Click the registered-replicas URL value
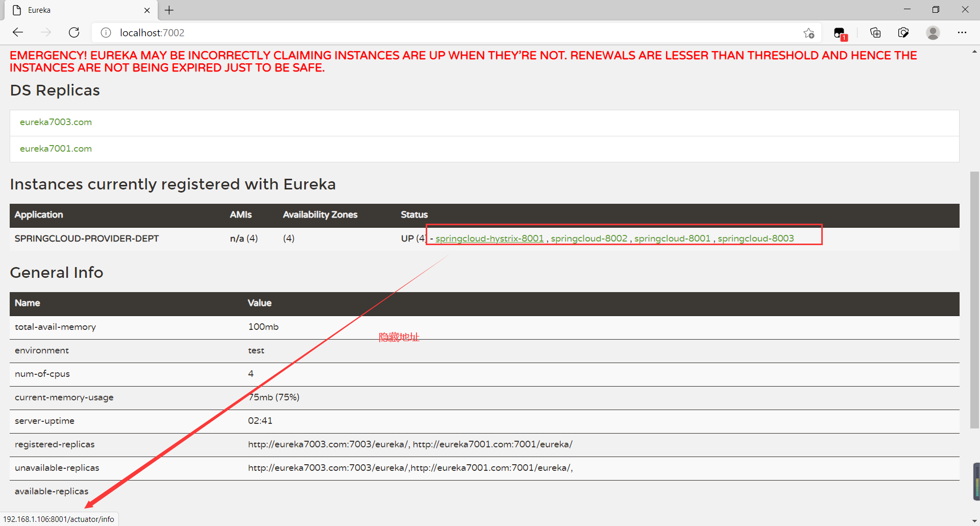 coord(410,444)
